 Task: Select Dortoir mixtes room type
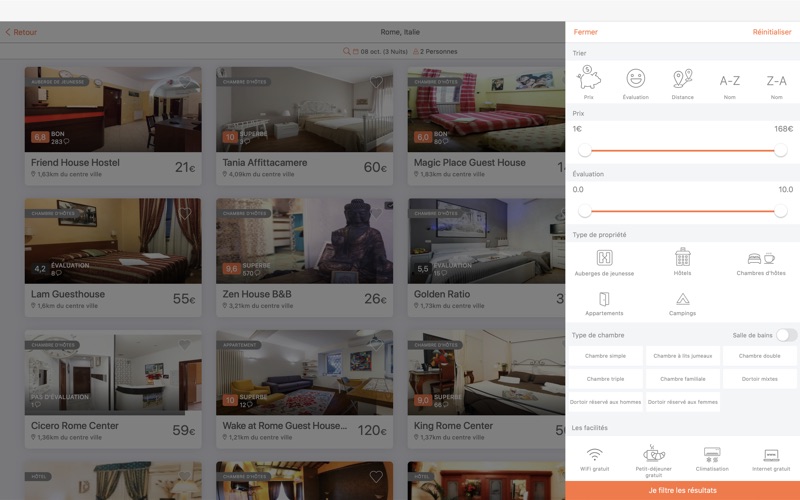click(x=760, y=379)
